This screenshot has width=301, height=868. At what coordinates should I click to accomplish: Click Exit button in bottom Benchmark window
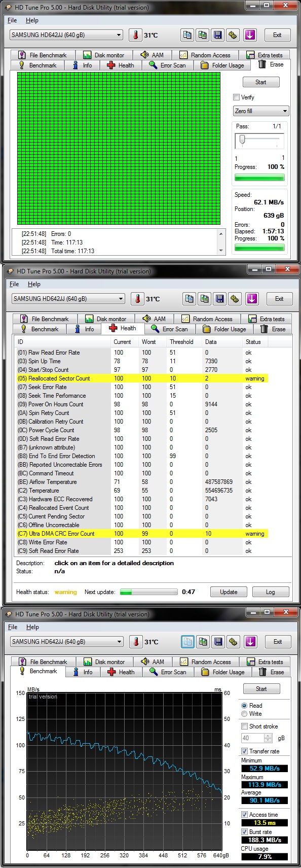click(x=278, y=642)
